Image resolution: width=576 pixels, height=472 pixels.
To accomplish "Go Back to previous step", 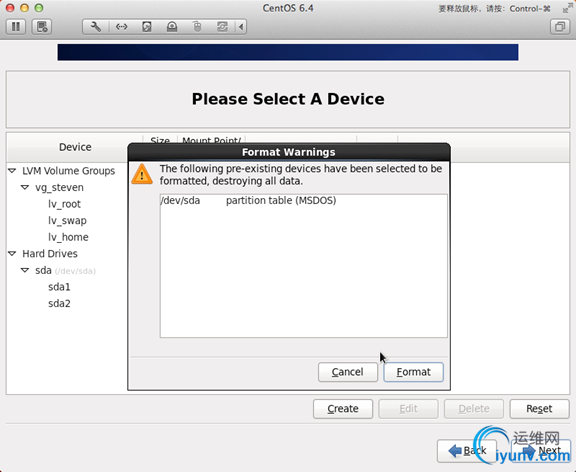I will [467, 451].
